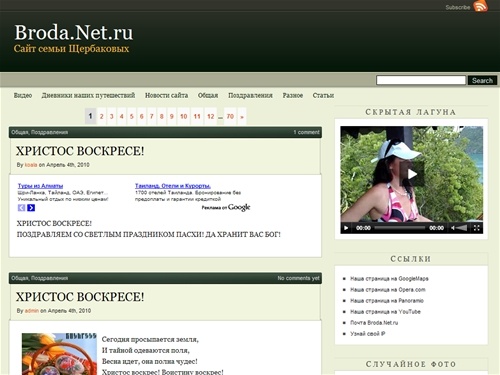Click the orange RSS feed icon
Screen dimensions: 500x375
pos(480,6)
